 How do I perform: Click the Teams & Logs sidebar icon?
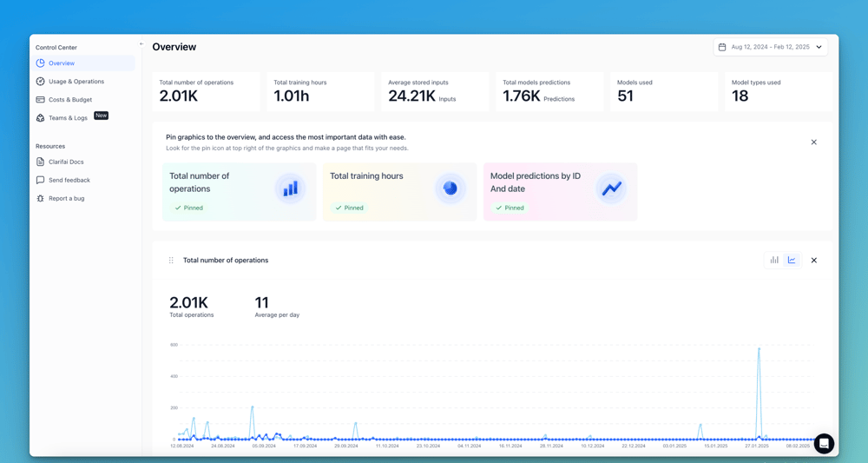coord(41,118)
